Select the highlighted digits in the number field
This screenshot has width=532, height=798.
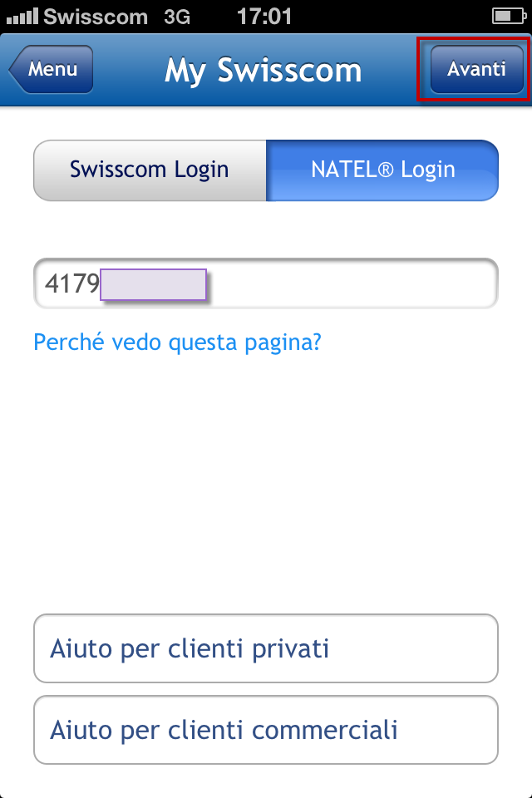154,284
